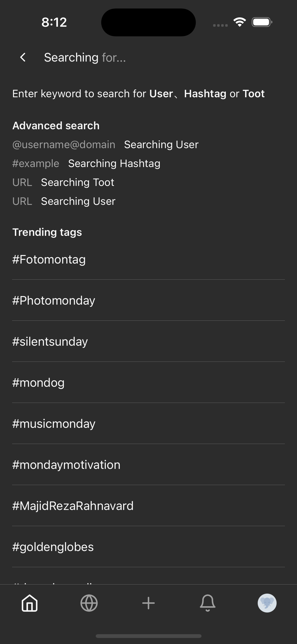Select the #silentsunday trending tag
The width and height of the screenshot is (297, 644).
coord(50,341)
